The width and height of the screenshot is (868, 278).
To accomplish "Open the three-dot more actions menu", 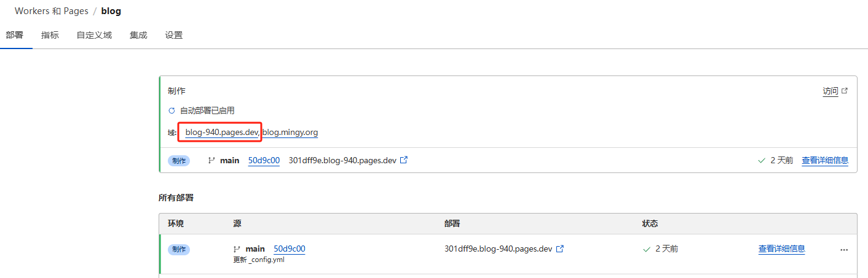I will tap(844, 250).
